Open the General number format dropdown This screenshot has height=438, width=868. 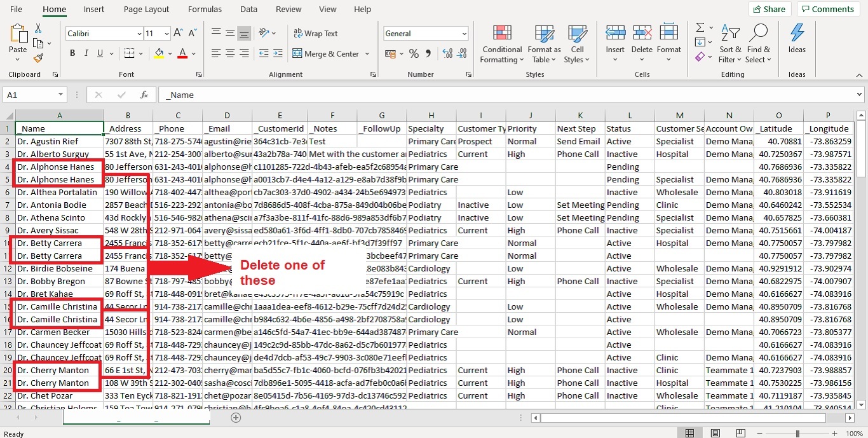(x=465, y=34)
